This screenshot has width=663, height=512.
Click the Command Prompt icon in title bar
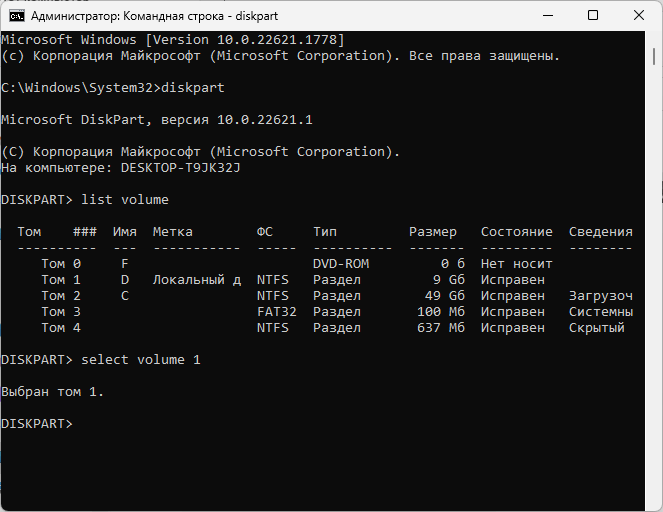15,15
